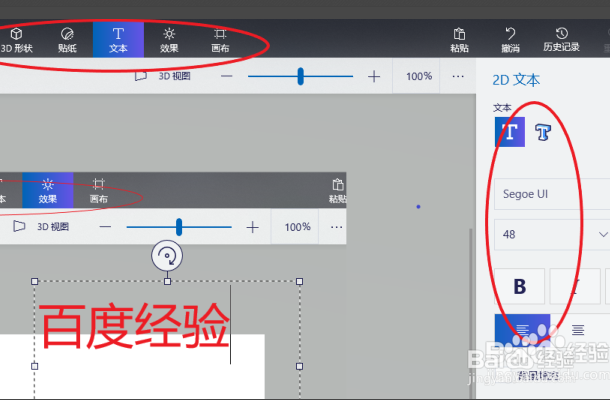The width and height of the screenshot is (610, 400).
Task: Open the Segoe UI font dropdown
Action: pos(552,194)
